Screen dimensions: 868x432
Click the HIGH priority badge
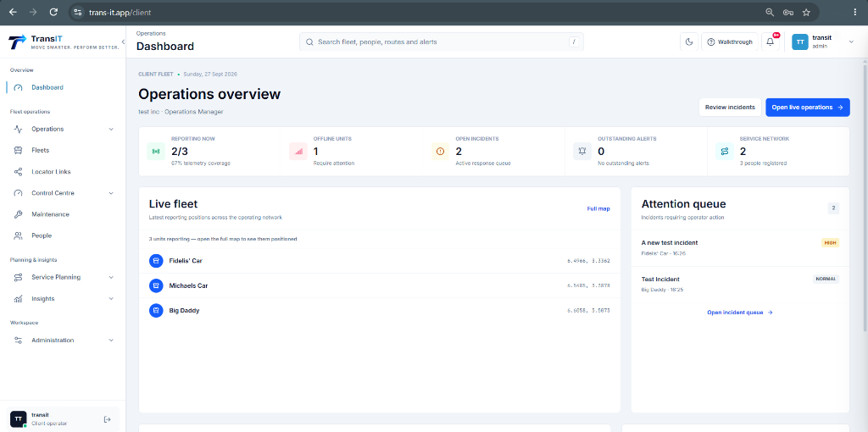(831, 243)
